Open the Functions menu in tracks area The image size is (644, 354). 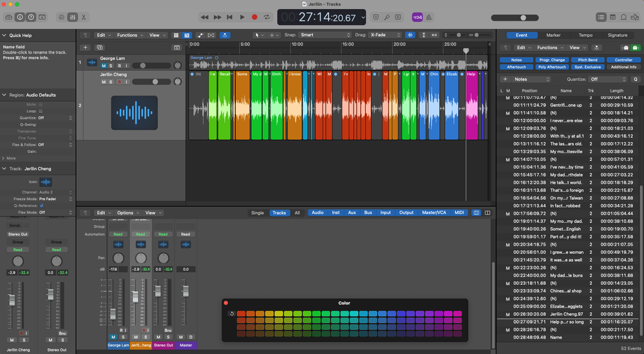(x=129, y=35)
